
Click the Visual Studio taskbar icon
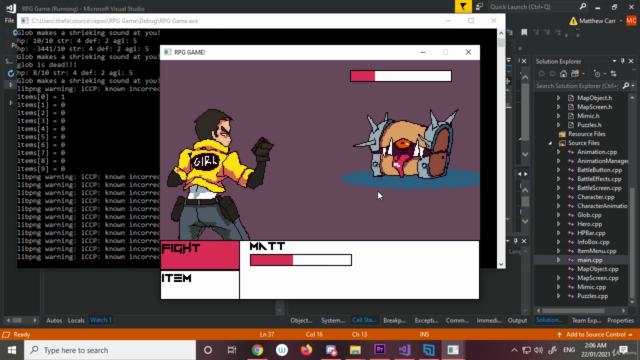pyautogui.click(x=404, y=350)
